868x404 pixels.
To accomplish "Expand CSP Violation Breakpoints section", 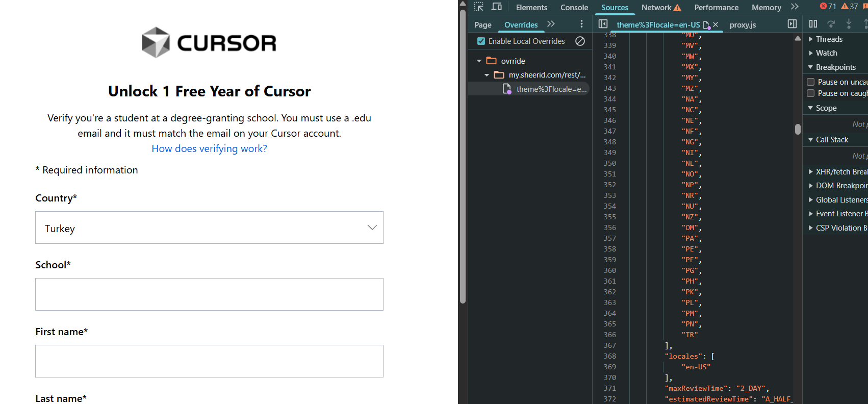I will pos(811,228).
